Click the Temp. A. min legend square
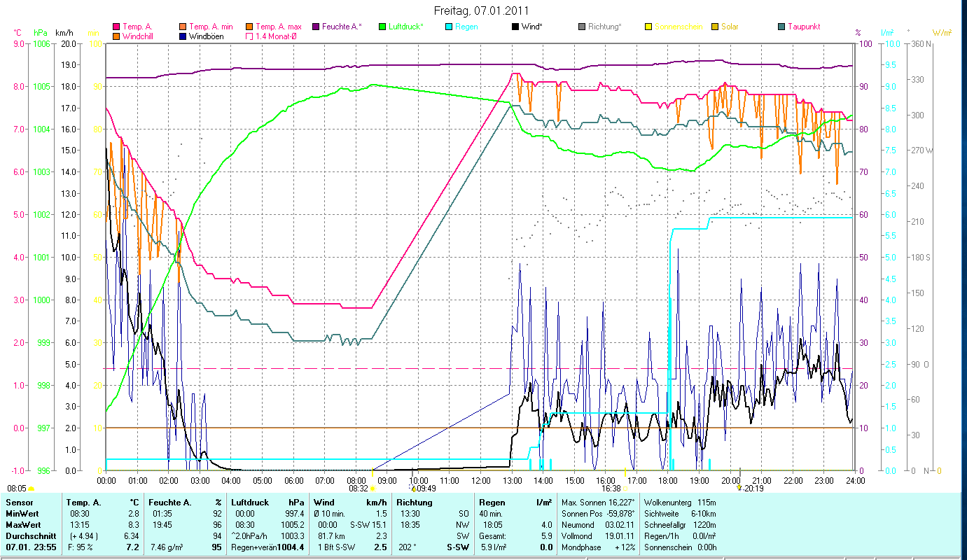The width and height of the screenshot is (967, 560). pos(183,27)
